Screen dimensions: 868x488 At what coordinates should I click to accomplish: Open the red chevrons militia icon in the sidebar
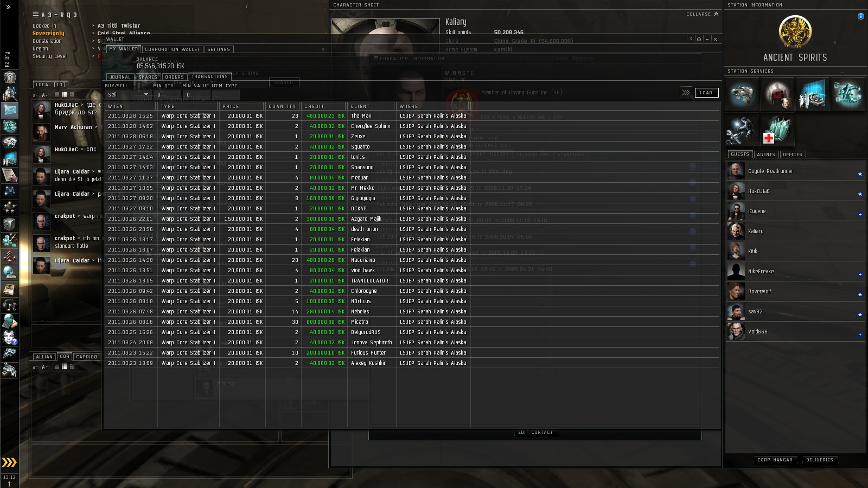[9, 256]
